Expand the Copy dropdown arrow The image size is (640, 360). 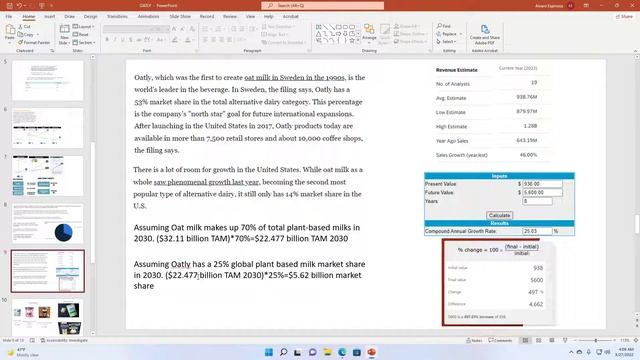click(38, 35)
